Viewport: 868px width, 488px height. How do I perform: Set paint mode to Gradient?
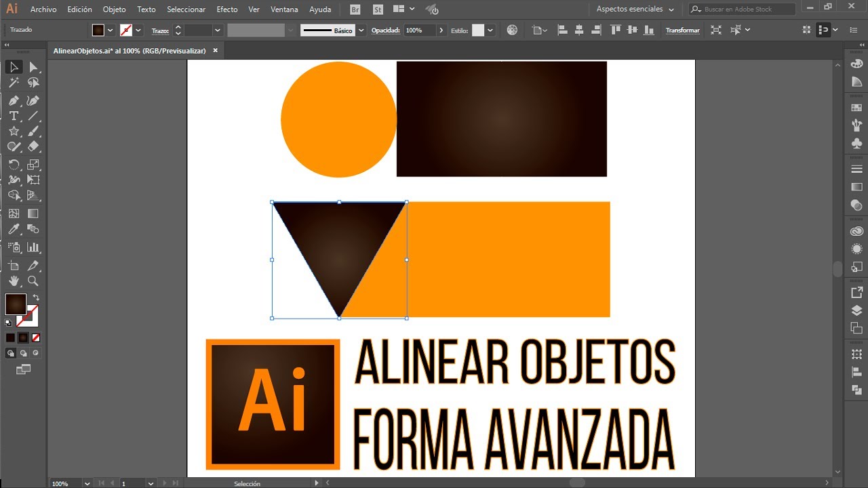23,338
